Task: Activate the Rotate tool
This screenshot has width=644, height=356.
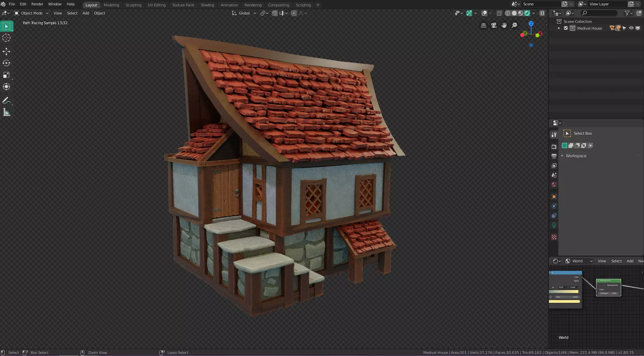Action: tap(6, 63)
